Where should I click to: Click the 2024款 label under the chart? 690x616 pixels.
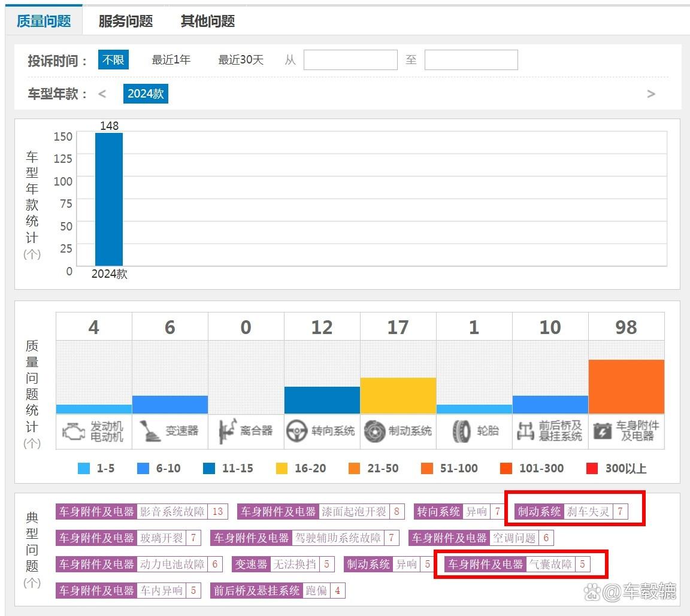[x=109, y=274]
